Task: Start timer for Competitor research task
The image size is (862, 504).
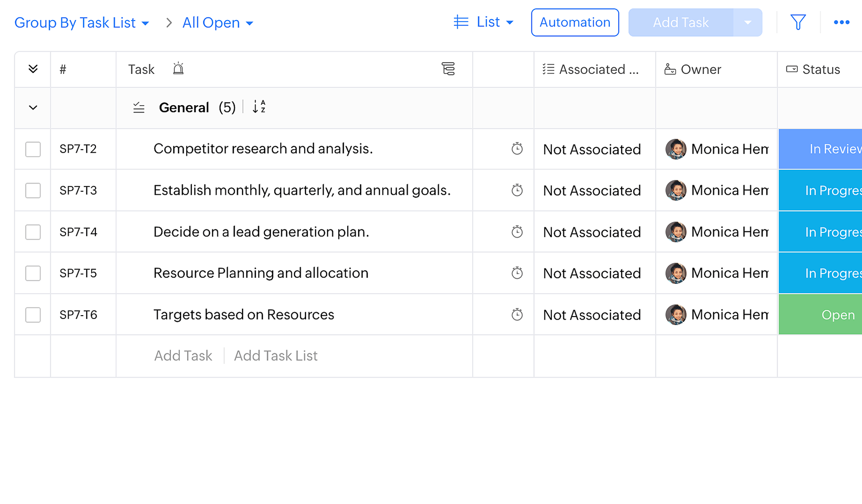Action: [x=517, y=149]
